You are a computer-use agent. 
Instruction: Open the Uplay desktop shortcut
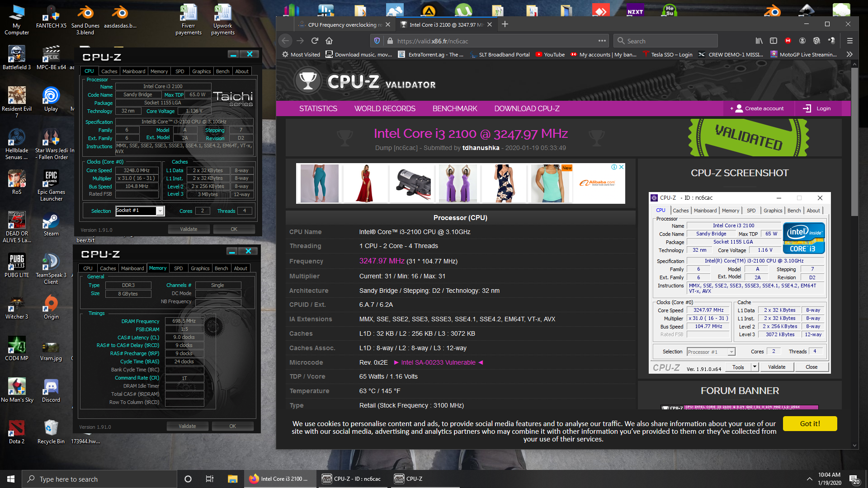tap(51, 99)
